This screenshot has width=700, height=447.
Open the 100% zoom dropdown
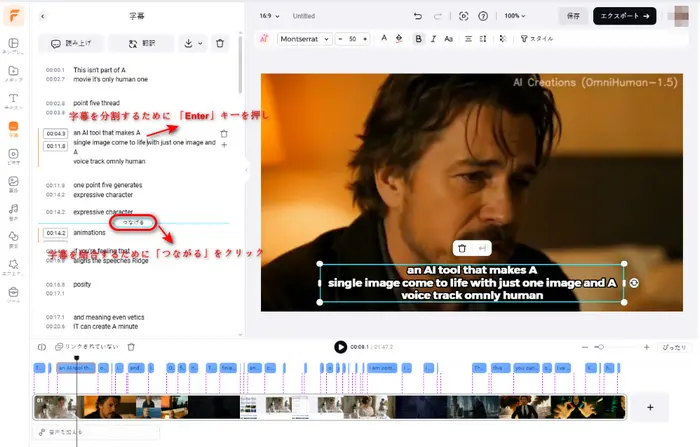515,16
